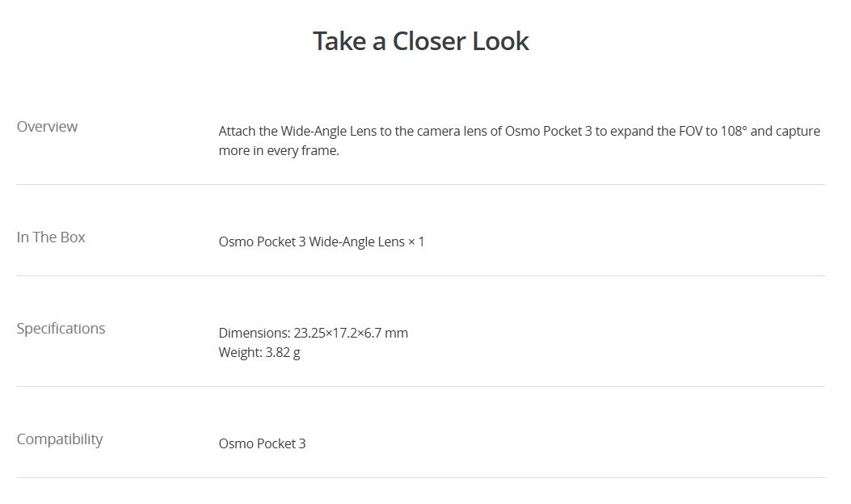Click the word 'capture' in the overview
Image resolution: width=851 pixels, height=504 pixels.
tap(798, 131)
